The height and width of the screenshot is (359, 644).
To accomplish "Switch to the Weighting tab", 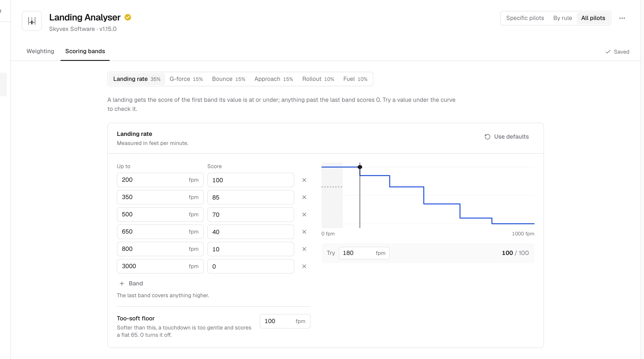I will pos(40,51).
